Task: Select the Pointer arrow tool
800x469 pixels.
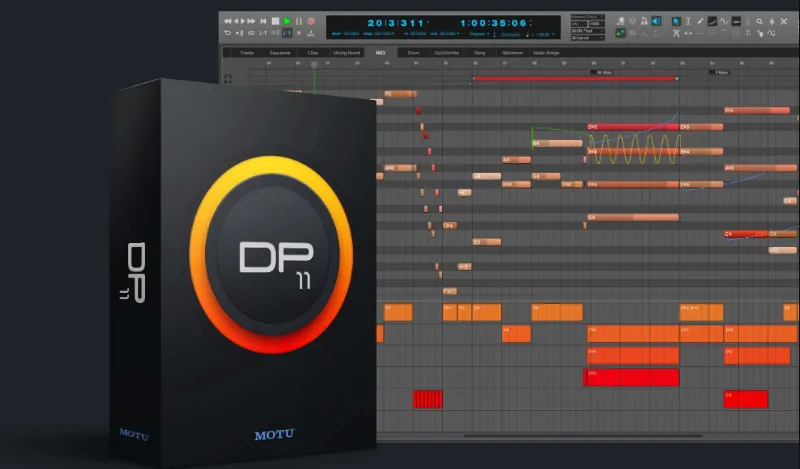Action: point(676,21)
